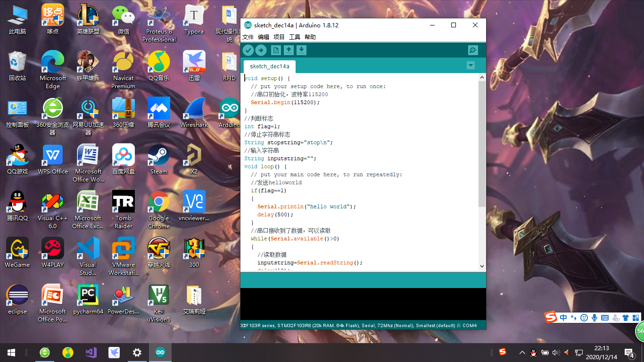Select the Visual C++ 6.0 desktop icon
This screenshot has height=362, width=644.
click(53, 210)
